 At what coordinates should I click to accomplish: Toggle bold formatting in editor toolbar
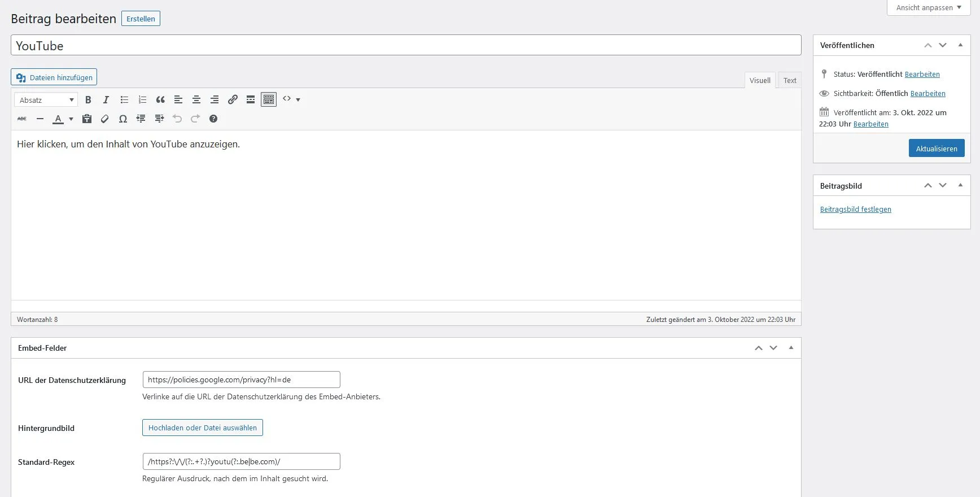click(x=88, y=100)
